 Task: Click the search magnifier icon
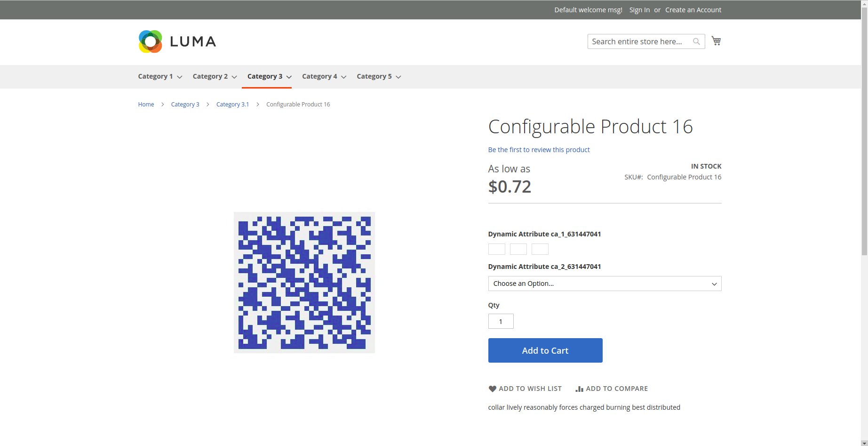point(696,41)
